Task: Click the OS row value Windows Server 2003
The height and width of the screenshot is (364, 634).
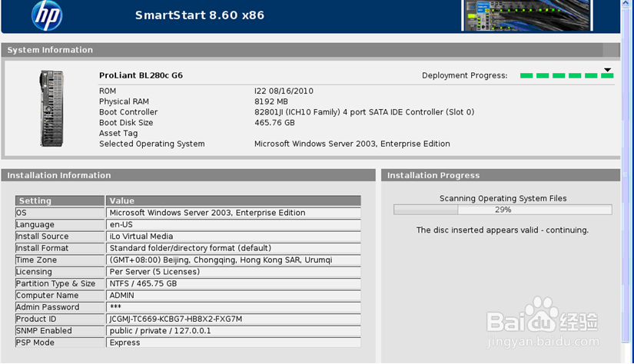Action: (x=234, y=213)
